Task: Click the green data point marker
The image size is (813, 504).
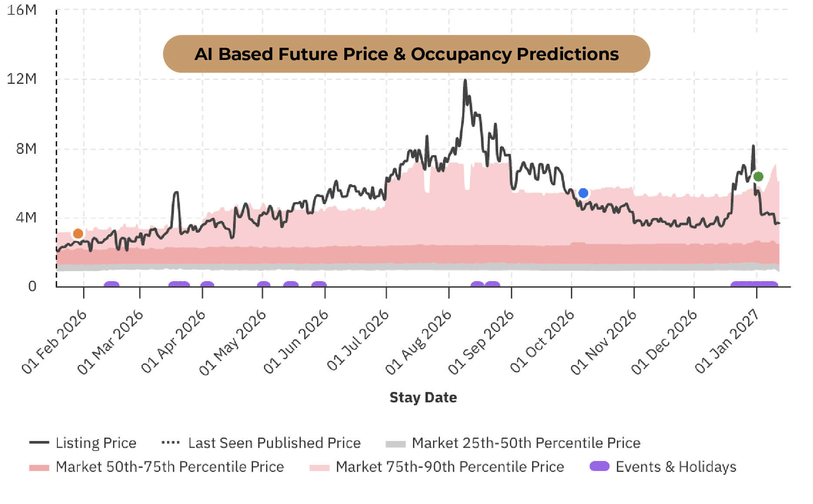Action: [758, 176]
